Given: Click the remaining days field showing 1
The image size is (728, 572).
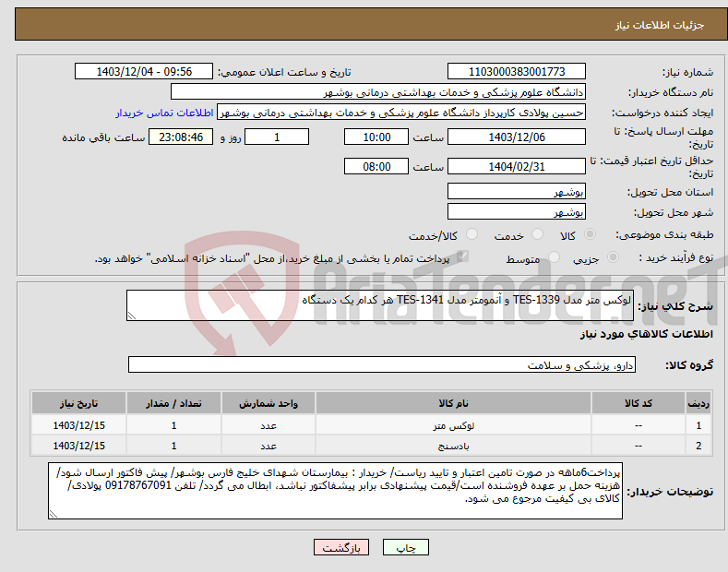Looking at the screenshot, I should click(277, 137).
